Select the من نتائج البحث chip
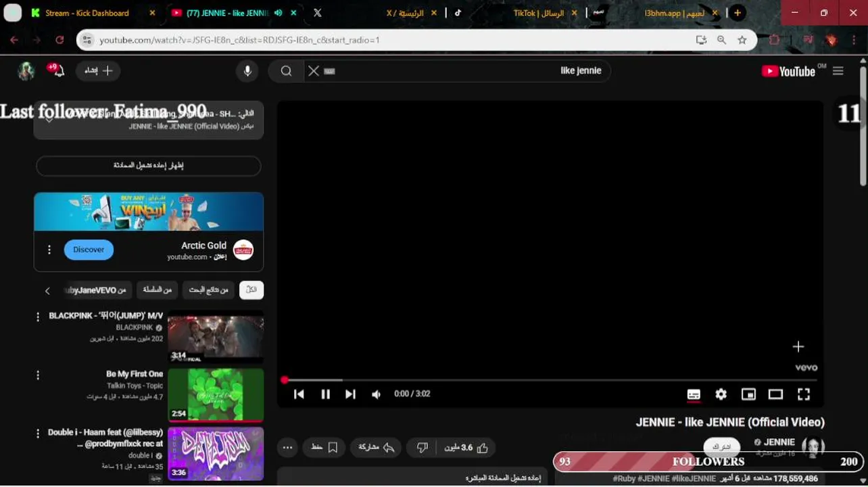868x487 pixels. [208, 290]
